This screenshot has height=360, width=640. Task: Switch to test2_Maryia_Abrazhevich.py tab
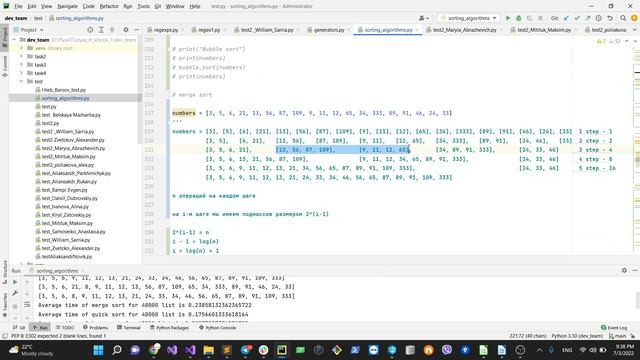point(464,30)
